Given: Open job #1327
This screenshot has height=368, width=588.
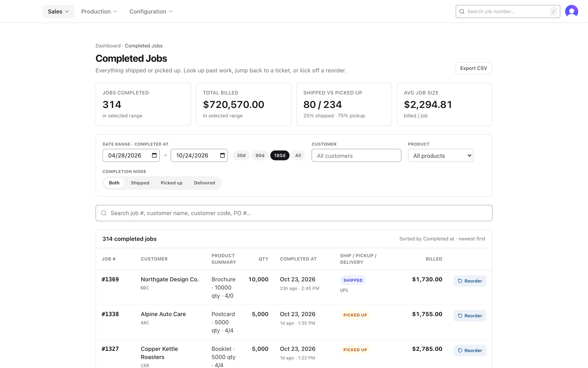Looking at the screenshot, I should point(110,349).
